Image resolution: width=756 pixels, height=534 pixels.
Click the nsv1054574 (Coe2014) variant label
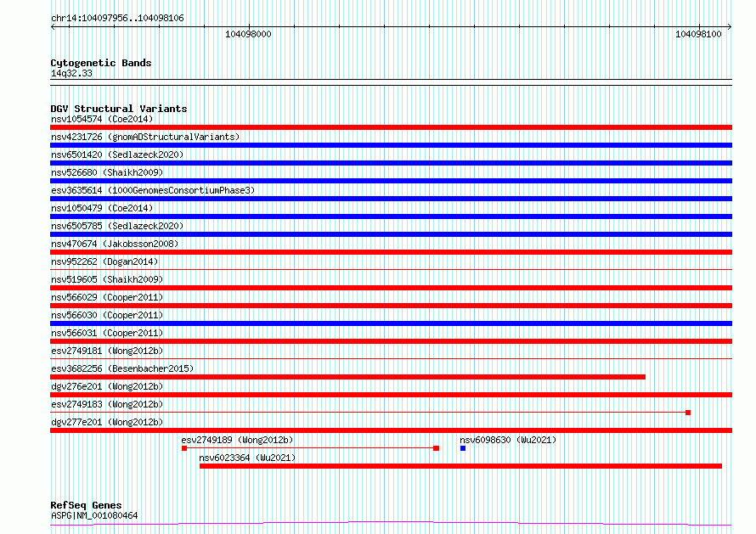(102, 119)
